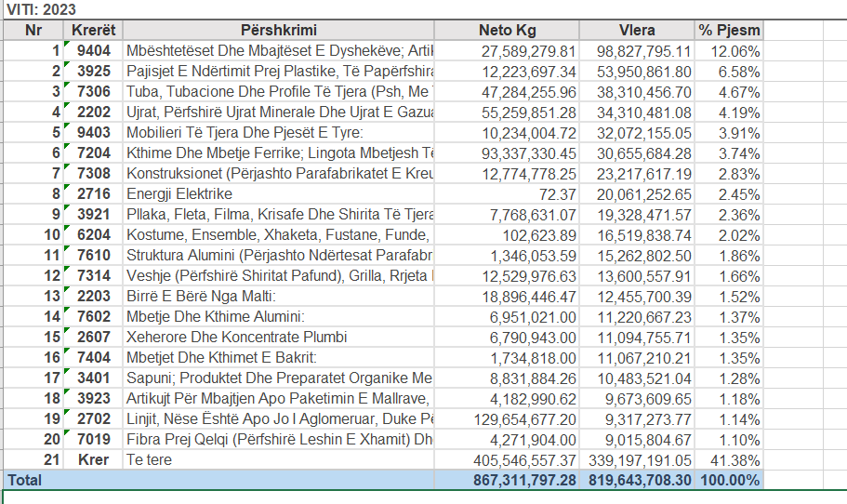This screenshot has width=847, height=504.
Task: Select the 'Krerët' header cell
Action: (x=94, y=29)
